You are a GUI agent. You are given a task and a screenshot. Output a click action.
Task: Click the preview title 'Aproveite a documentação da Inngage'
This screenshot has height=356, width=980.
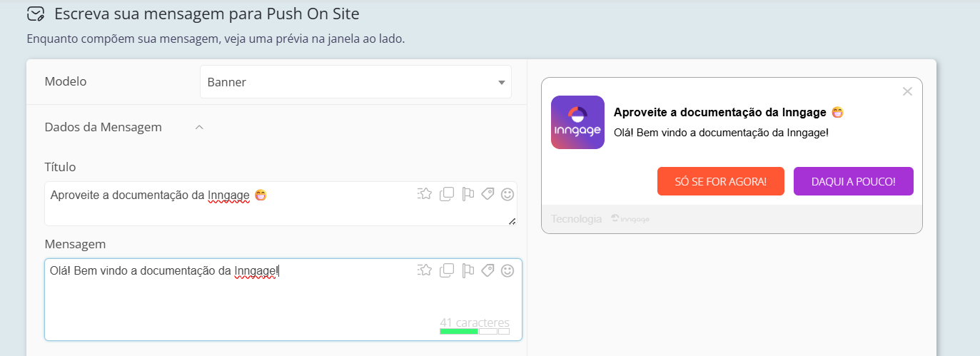[x=720, y=113]
